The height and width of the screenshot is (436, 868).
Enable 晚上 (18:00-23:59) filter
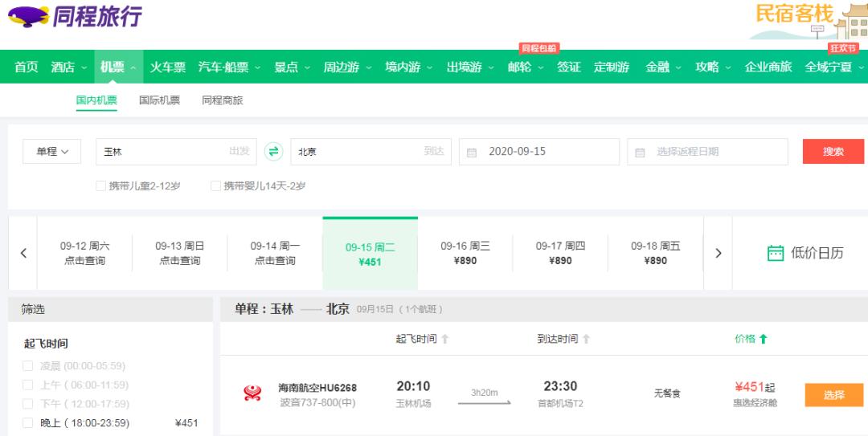[28, 422]
